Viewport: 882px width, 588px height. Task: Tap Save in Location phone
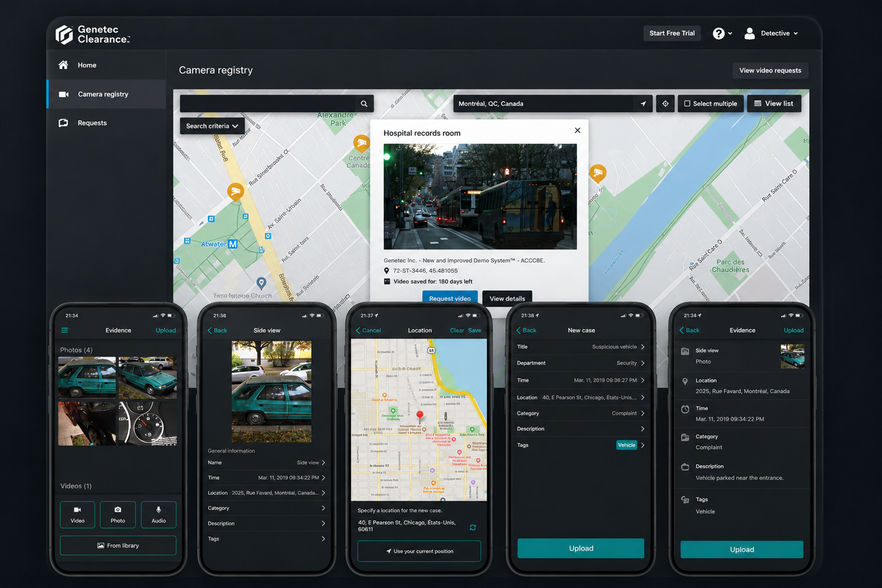475,330
